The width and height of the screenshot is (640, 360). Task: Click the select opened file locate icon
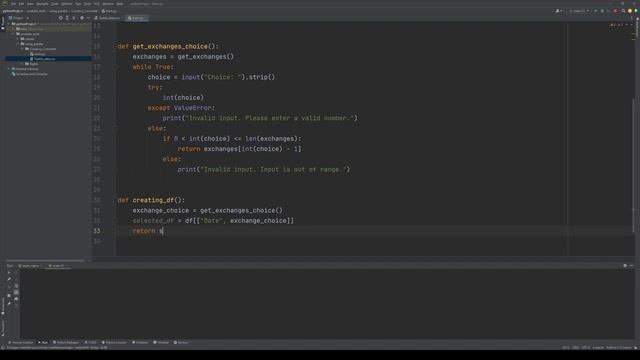click(60, 18)
